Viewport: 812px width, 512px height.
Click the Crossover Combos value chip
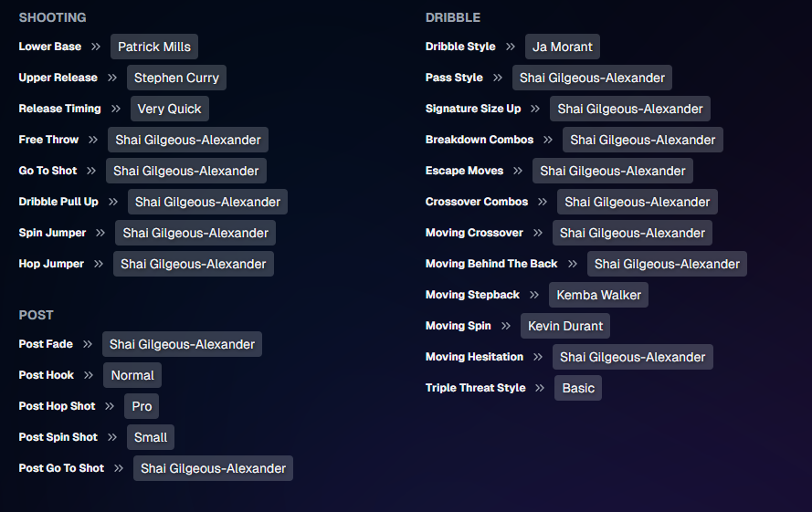click(x=638, y=202)
